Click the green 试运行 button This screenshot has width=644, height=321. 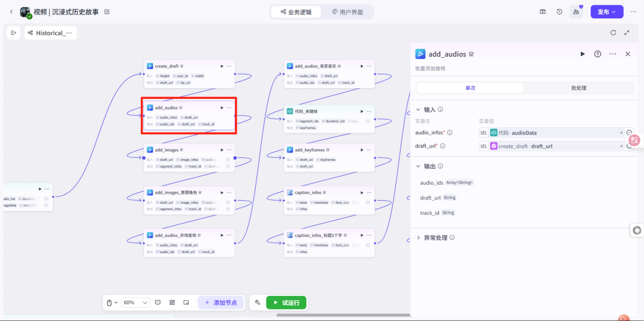(x=286, y=303)
